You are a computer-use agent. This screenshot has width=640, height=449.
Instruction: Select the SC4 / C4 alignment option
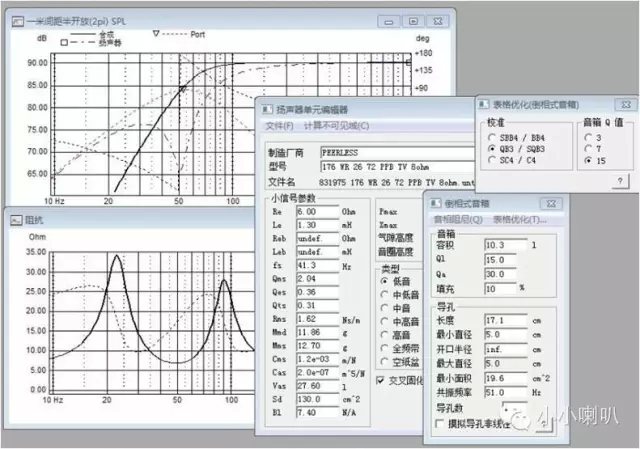pos(491,159)
